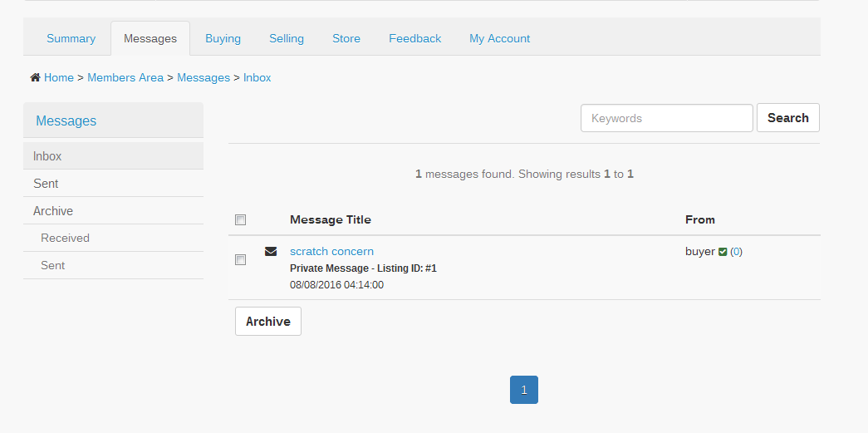Viewport: 868px width, 433px height.
Task: Select Sent folder under Inbox in sidebar
Action: coord(47,184)
